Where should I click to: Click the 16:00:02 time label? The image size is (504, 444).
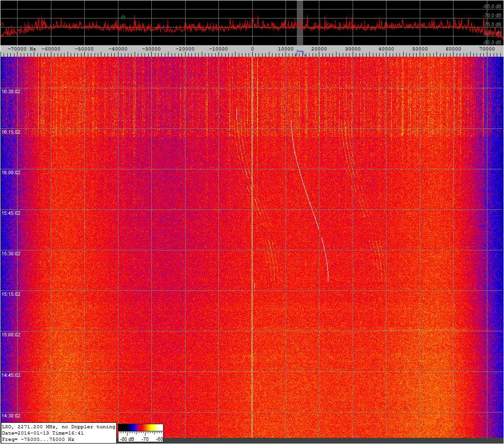pos(11,172)
